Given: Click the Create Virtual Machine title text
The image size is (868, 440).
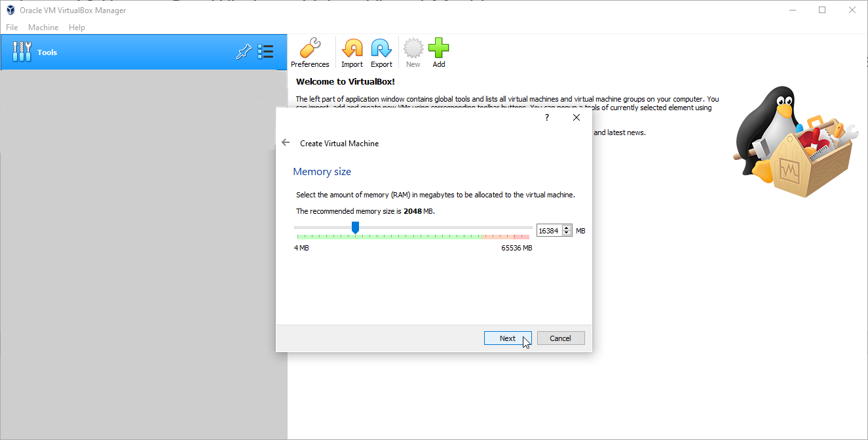Looking at the screenshot, I should tap(339, 143).
